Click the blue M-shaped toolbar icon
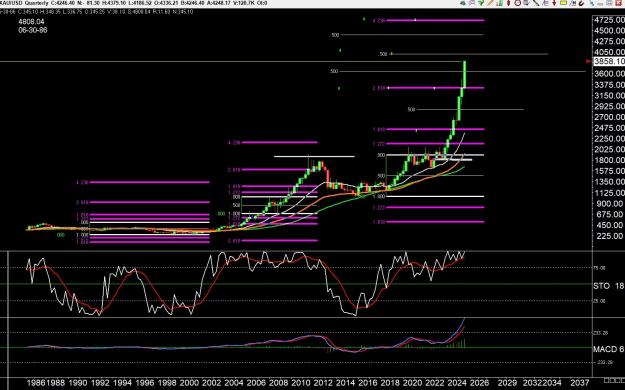625x390 pixels. tap(573, 3)
